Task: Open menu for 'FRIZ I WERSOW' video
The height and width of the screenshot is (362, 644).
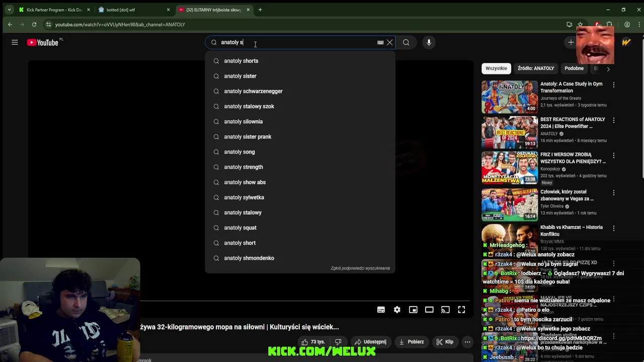Action: (x=613, y=155)
